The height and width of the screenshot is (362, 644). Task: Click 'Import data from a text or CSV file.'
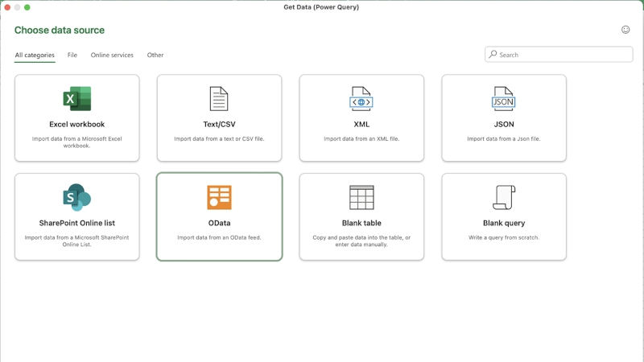(x=219, y=138)
